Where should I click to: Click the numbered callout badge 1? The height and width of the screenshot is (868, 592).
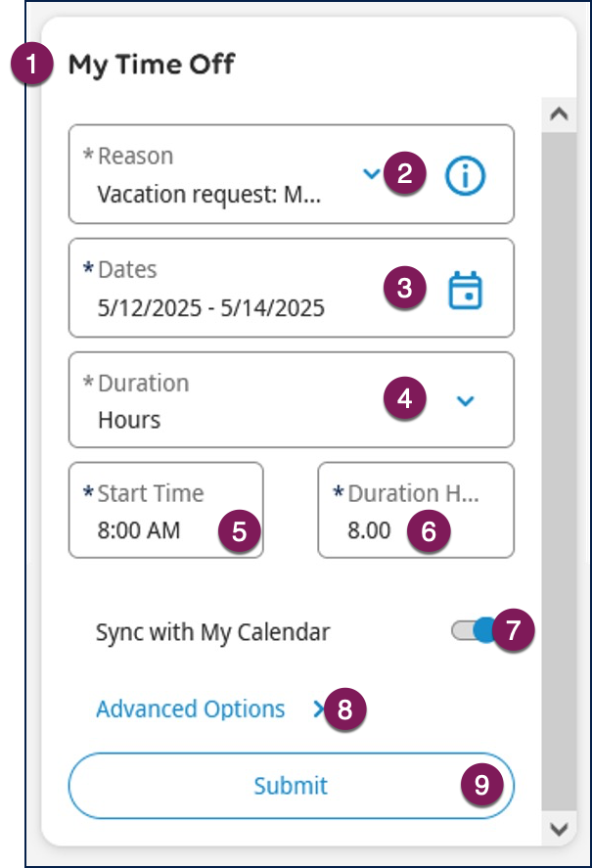(x=33, y=67)
